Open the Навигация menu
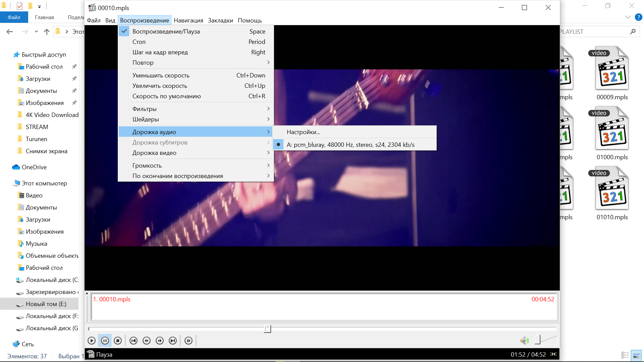 coord(188,20)
